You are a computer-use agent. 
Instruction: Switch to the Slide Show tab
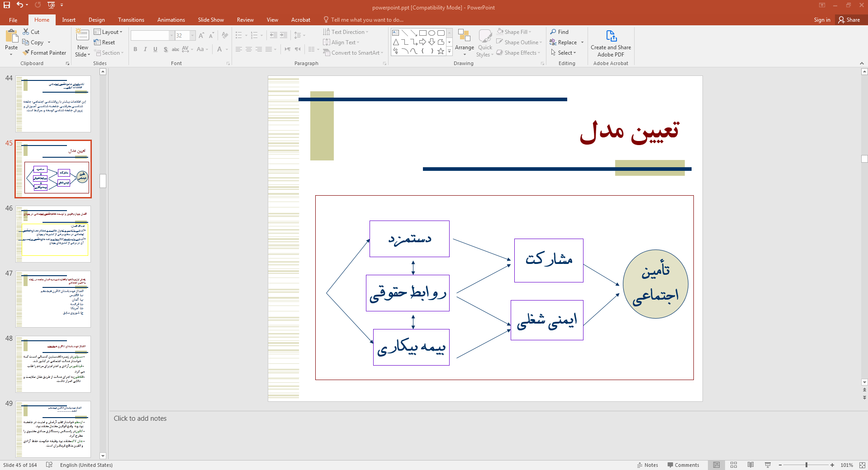click(x=211, y=20)
